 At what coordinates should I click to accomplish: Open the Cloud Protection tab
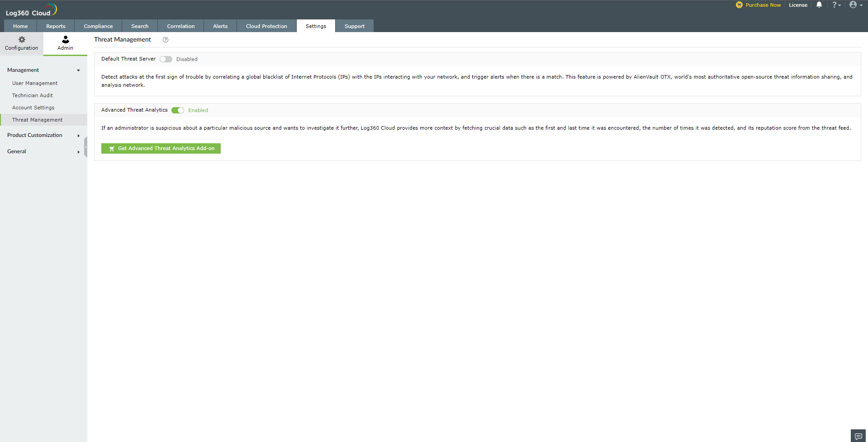point(266,26)
